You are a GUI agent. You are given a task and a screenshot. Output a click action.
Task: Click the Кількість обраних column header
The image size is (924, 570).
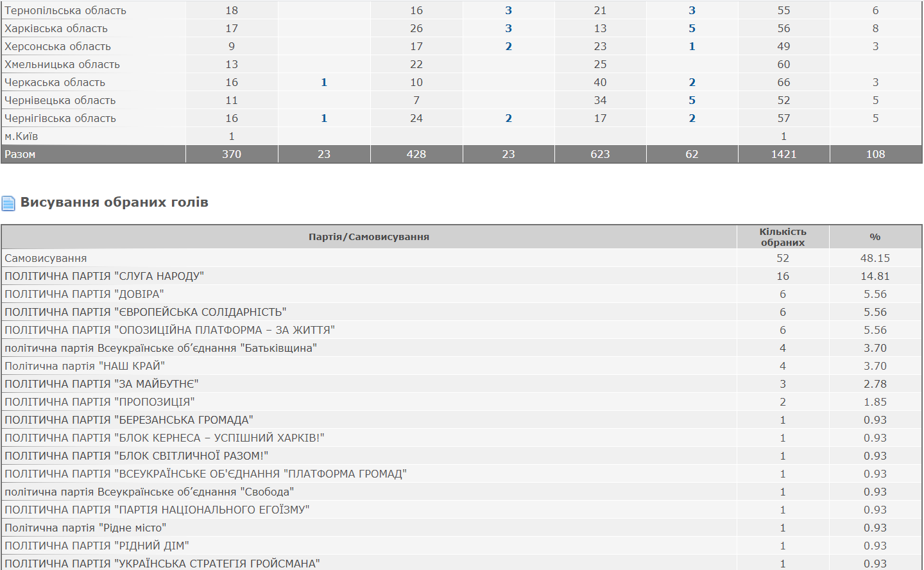pos(782,237)
